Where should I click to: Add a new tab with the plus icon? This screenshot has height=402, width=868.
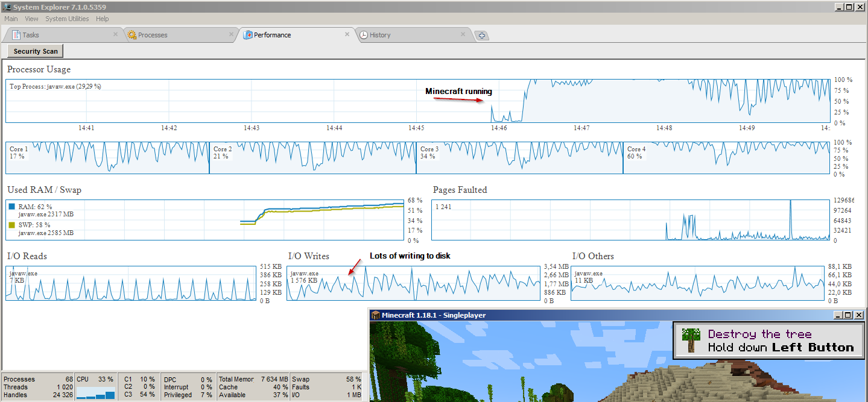[481, 36]
